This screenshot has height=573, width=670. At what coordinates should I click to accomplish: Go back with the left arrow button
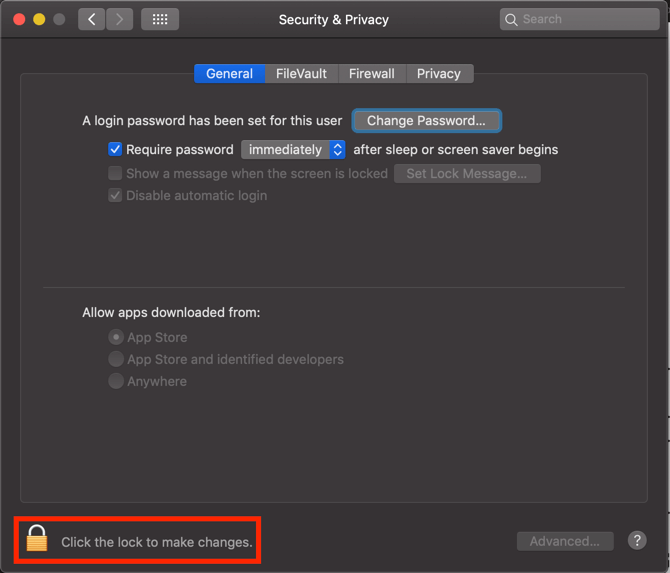pos(91,19)
